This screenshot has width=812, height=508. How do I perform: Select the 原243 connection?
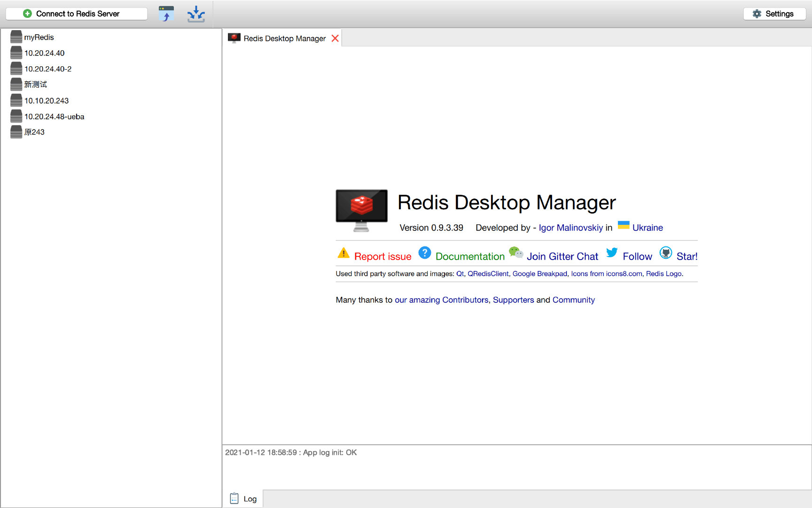(x=34, y=132)
